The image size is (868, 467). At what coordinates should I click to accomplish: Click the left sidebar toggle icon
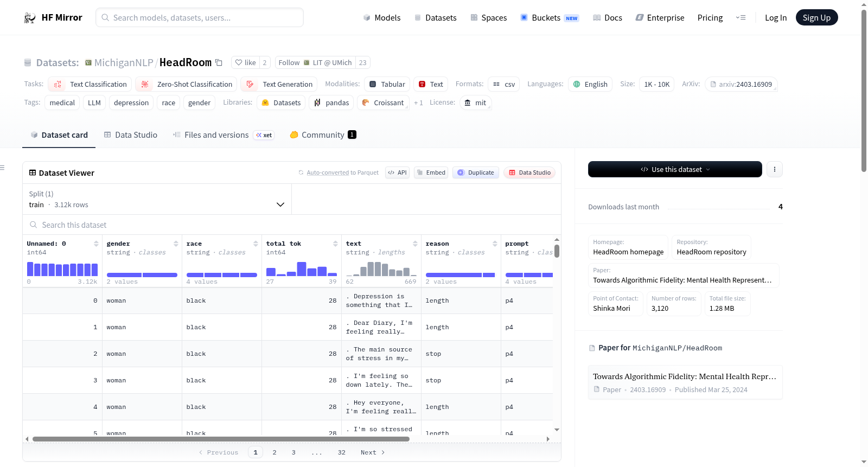point(3,168)
